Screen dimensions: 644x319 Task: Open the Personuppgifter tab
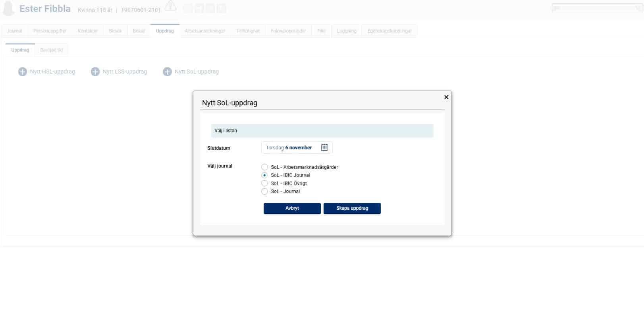tap(50, 31)
